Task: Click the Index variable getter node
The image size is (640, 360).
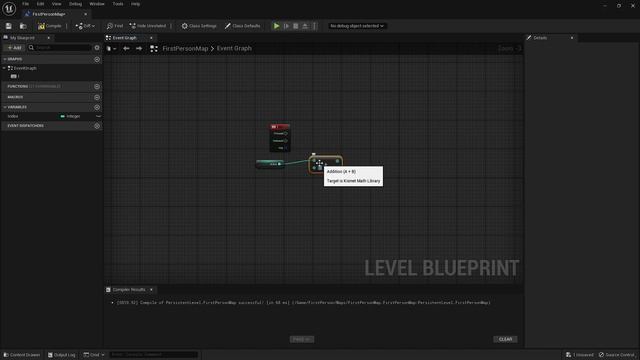Action: 270,164
